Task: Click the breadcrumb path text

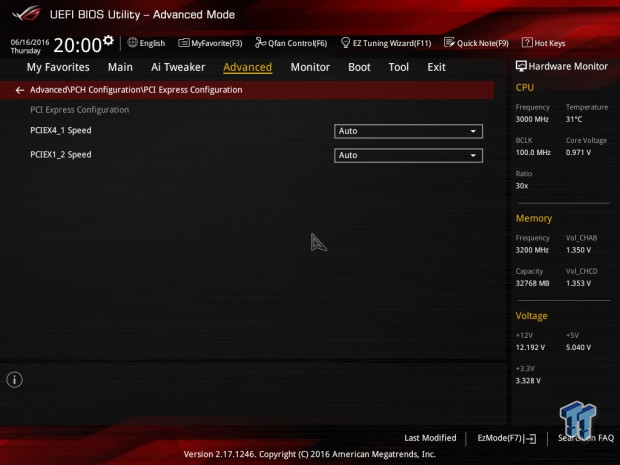Action: click(136, 90)
